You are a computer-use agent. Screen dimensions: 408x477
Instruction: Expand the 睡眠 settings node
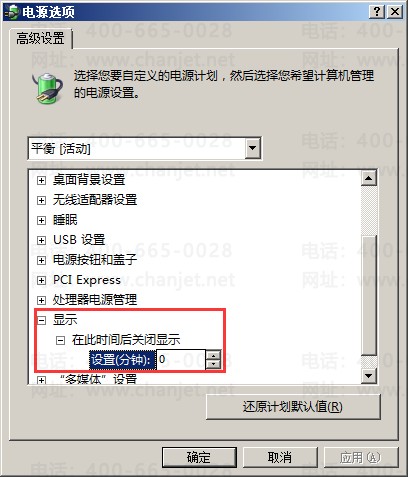click(41, 220)
